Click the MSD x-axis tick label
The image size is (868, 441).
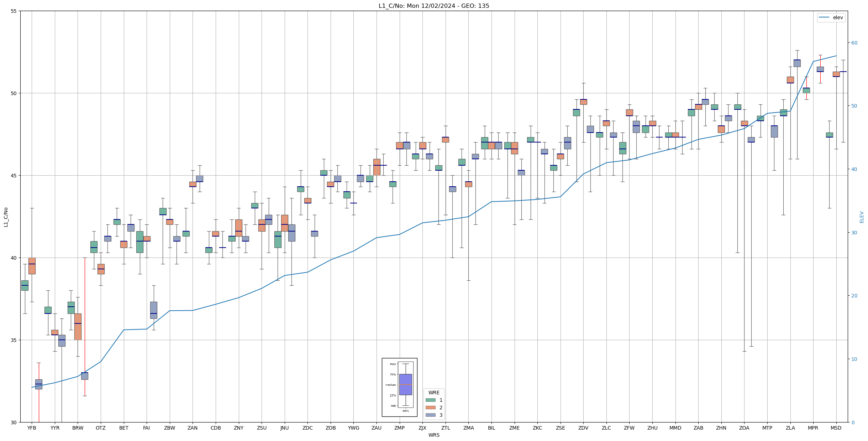coord(836,428)
